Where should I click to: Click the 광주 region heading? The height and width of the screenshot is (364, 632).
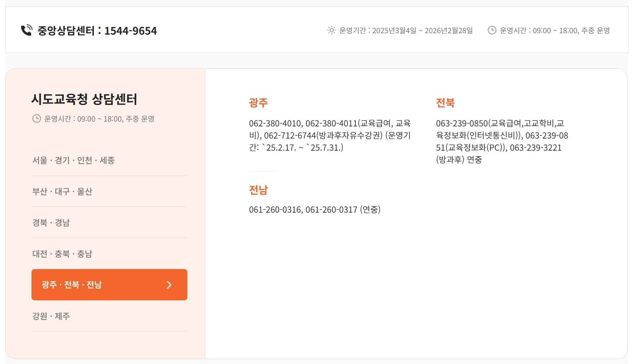pyautogui.click(x=258, y=103)
